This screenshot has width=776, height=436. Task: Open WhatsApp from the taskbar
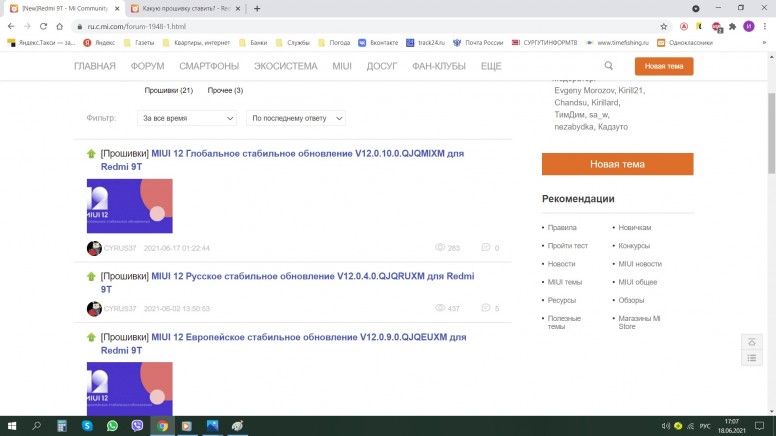tap(112, 426)
